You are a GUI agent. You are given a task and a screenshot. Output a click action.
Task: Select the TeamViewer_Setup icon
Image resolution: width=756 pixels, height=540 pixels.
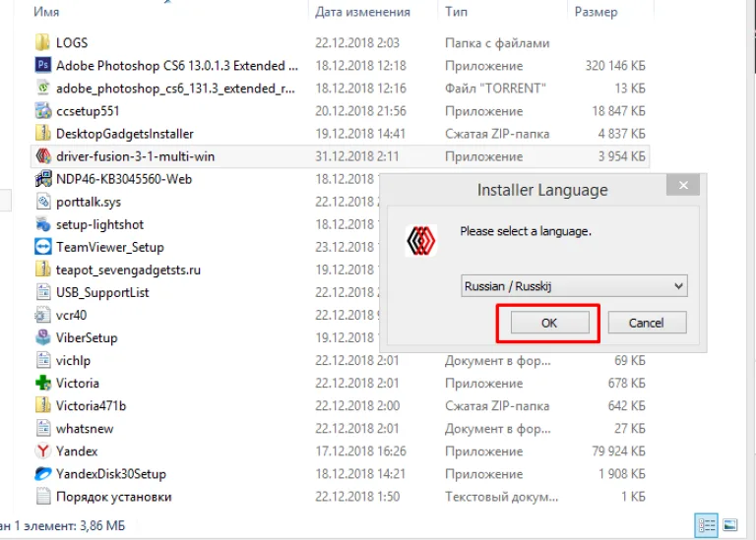pos(42,247)
